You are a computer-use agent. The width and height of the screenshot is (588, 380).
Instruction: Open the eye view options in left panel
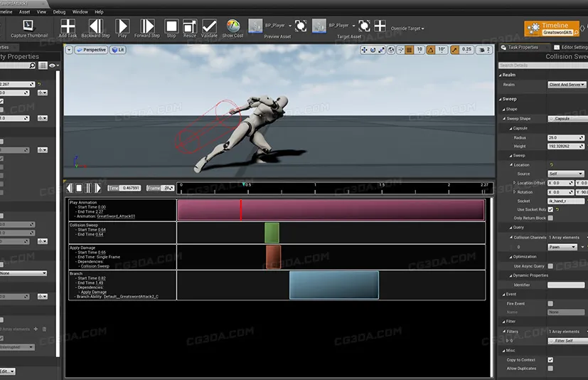coord(54,65)
